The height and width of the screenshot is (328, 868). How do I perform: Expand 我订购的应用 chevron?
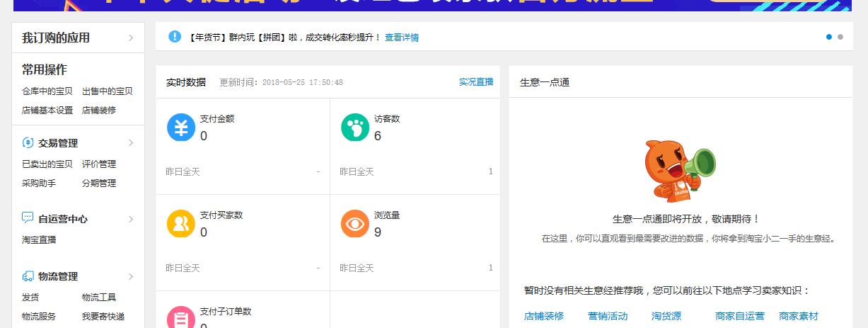(131, 38)
